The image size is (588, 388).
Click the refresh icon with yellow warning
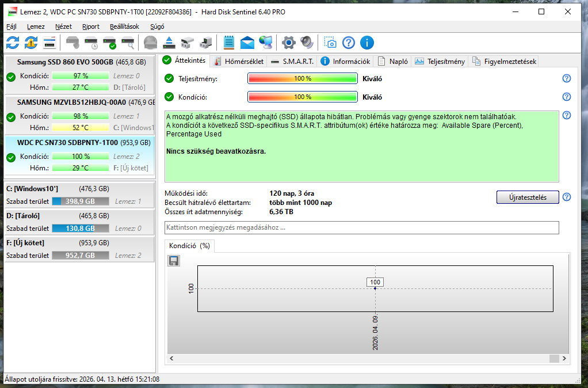(30, 43)
